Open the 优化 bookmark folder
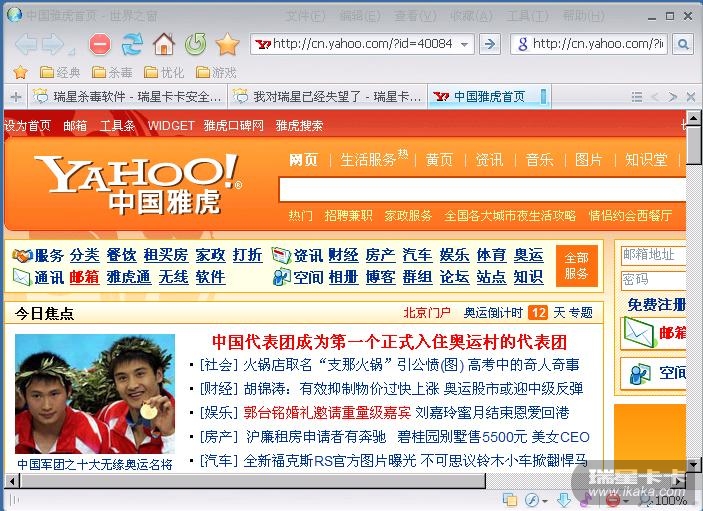 tap(164, 72)
